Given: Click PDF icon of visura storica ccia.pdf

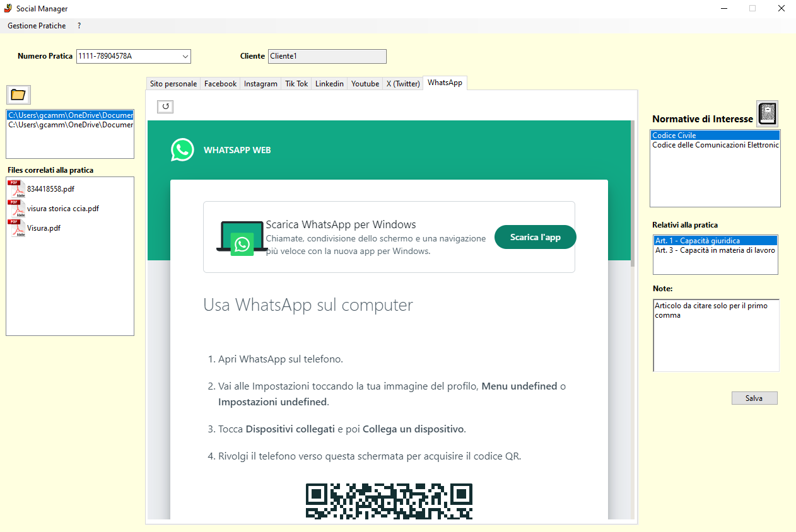Looking at the screenshot, I should (16, 208).
